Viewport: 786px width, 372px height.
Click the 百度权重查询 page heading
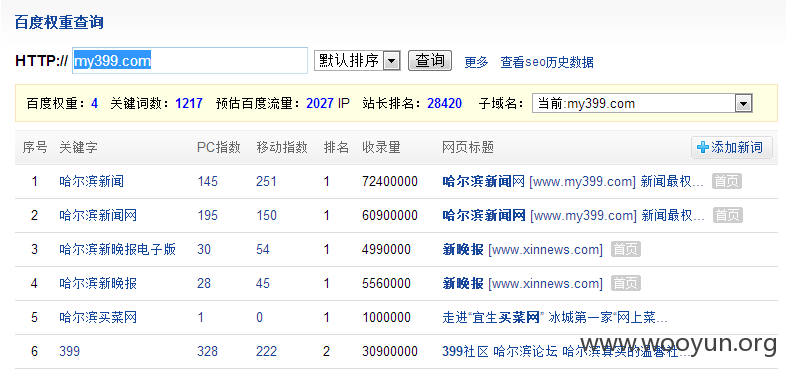pos(59,23)
